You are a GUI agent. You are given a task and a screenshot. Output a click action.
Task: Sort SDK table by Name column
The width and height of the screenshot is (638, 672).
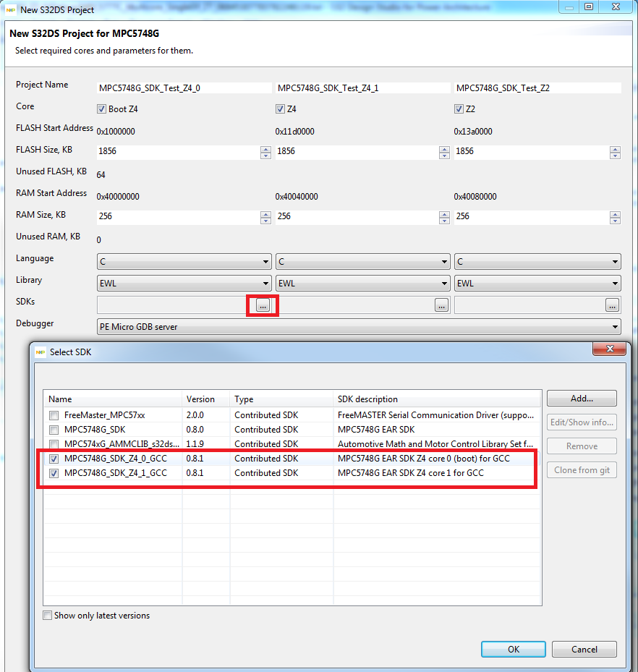[113, 399]
